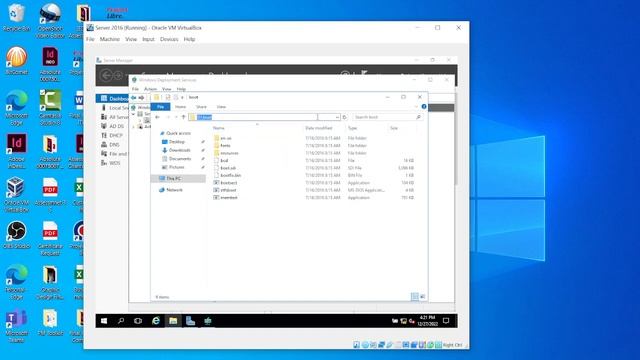640x360 pixels.
Task: Switch to the Home ribbon tab
Action: [180, 107]
